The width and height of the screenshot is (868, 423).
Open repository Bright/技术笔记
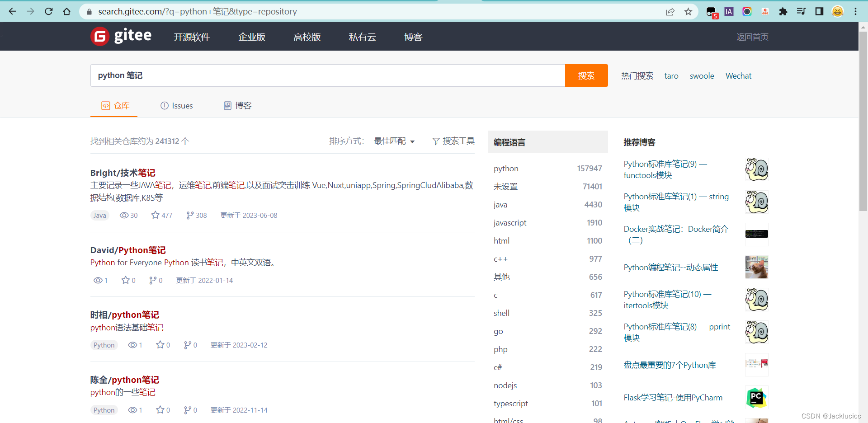(x=123, y=173)
